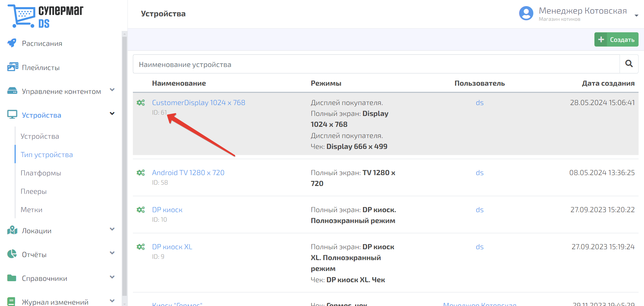Click the gears icon for CustomerDisplay device
644x306 pixels.
(x=141, y=103)
